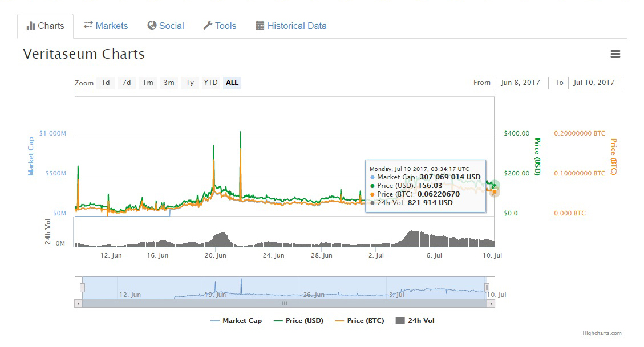This screenshot has width=644, height=347.
Task: Edit the From date field Jun 8, 2017
Action: click(x=521, y=83)
